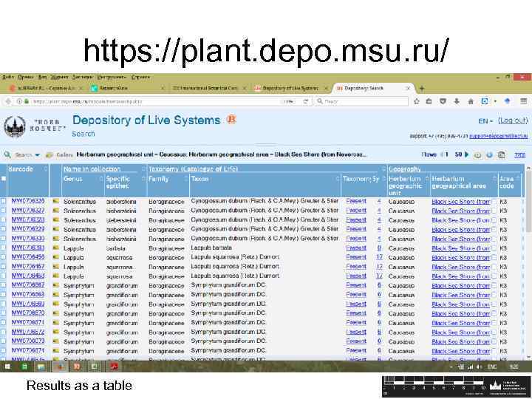Open a new browser tab with plus button
The width and height of the screenshot is (532, 399).
pyautogui.click(x=422, y=89)
